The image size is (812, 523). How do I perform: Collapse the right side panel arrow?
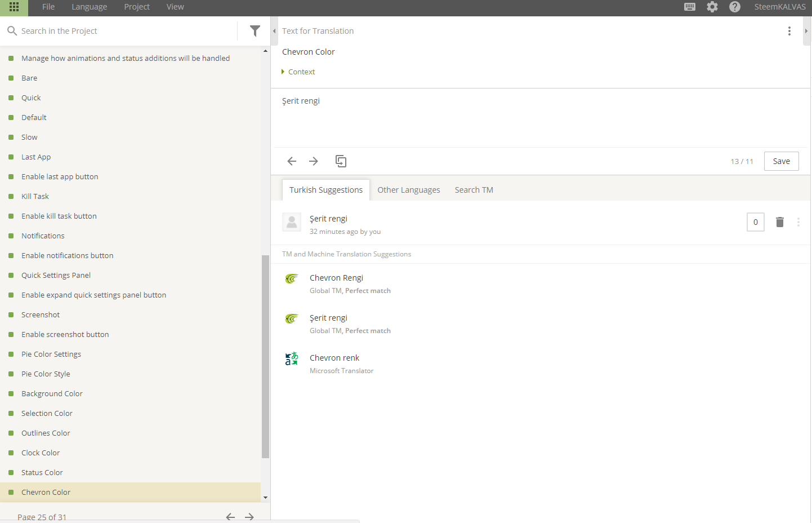(806, 31)
